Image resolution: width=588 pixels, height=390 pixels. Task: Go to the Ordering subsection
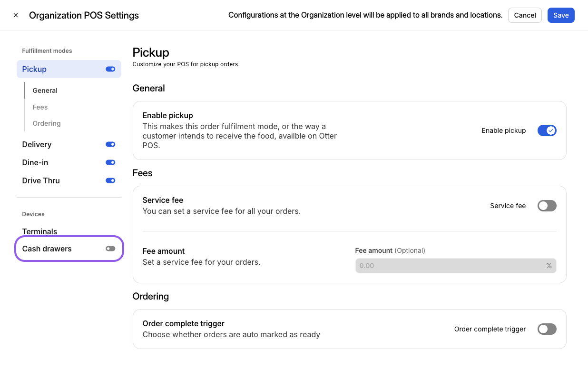[46, 123]
